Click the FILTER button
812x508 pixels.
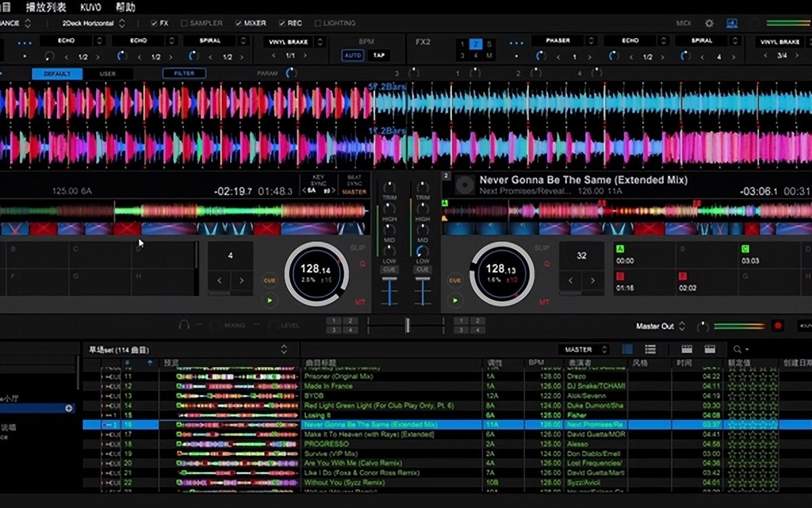(184, 73)
